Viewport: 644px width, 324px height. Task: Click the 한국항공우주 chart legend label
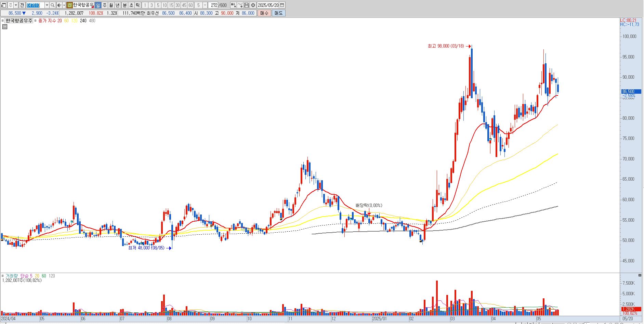point(19,21)
